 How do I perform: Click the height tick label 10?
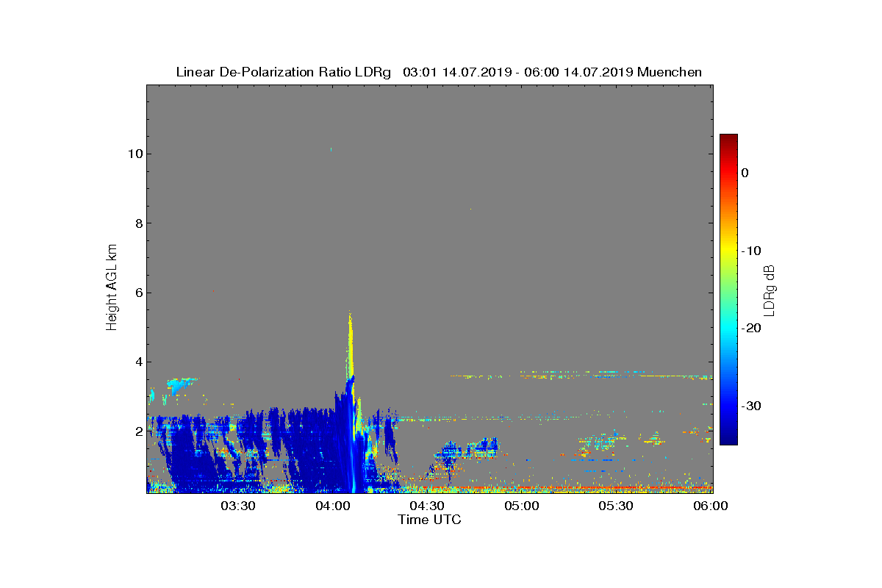pyautogui.click(x=135, y=154)
